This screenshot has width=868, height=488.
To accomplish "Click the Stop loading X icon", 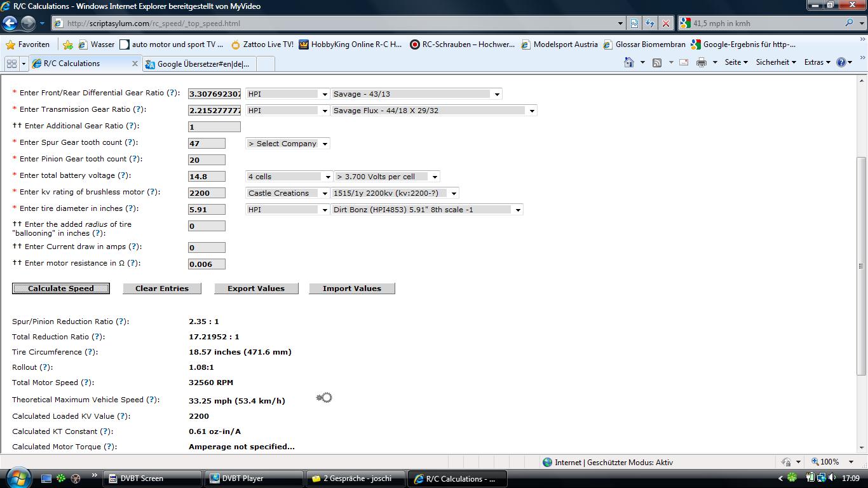I will (665, 24).
